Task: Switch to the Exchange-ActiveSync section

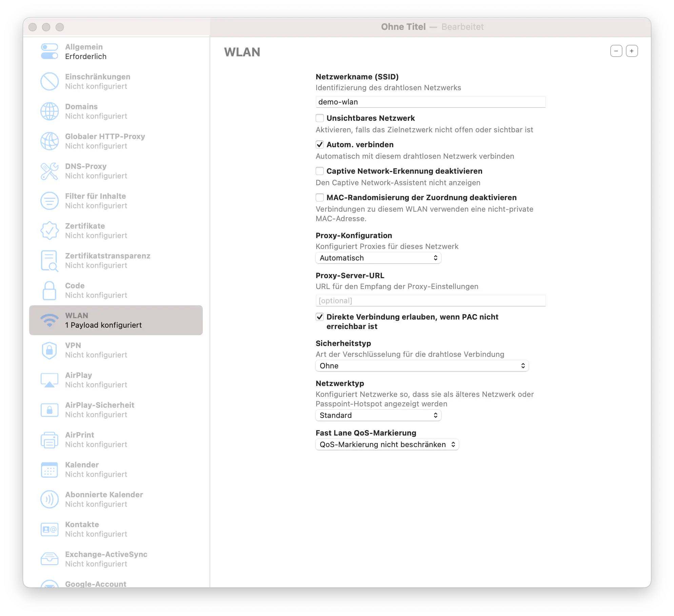Action: pos(49,559)
